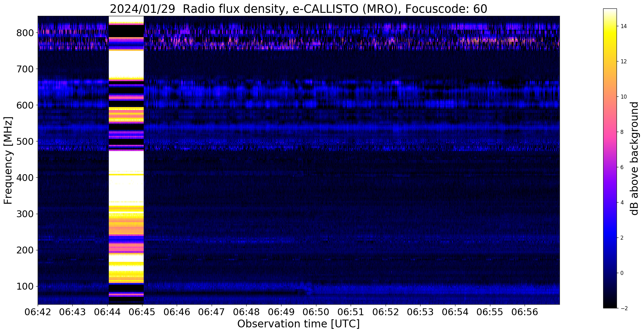
Task: Click the 800 MHz frequency tick label
Action: pyautogui.click(x=25, y=33)
